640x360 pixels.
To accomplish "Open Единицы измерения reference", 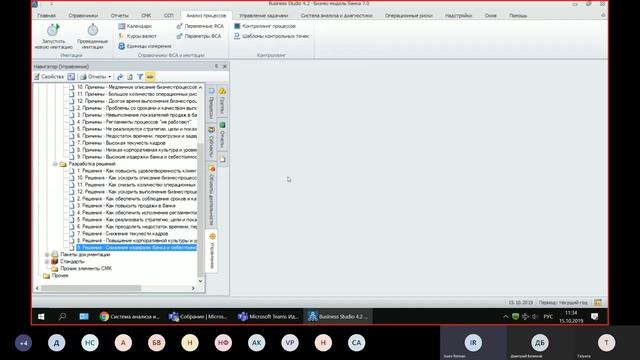I will pos(145,46).
